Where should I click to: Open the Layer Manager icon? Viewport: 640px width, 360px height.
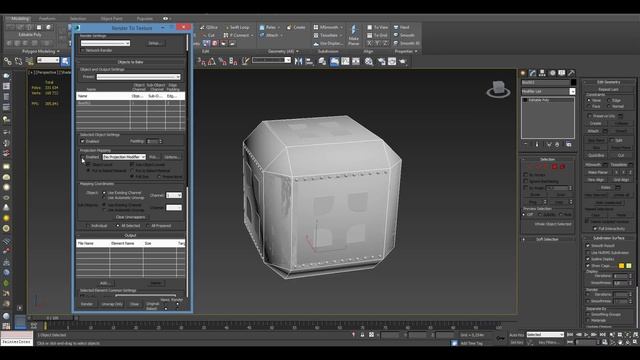[x=322, y=61]
